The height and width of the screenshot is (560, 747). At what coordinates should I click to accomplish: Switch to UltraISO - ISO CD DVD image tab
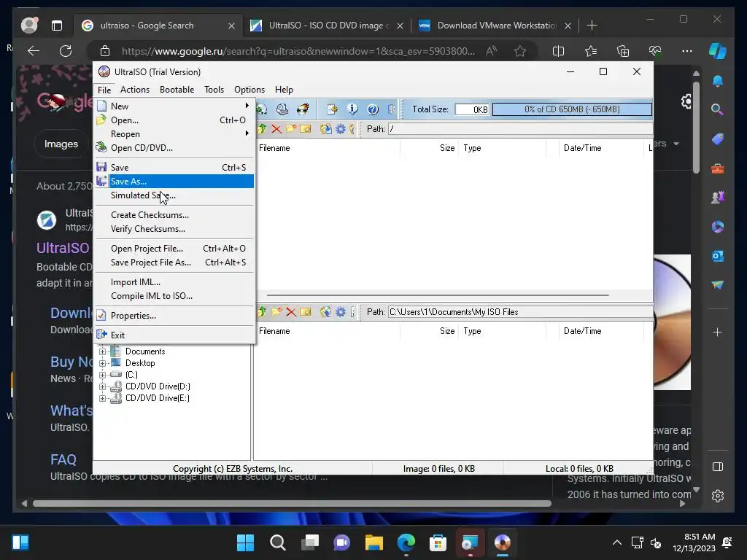(x=328, y=26)
